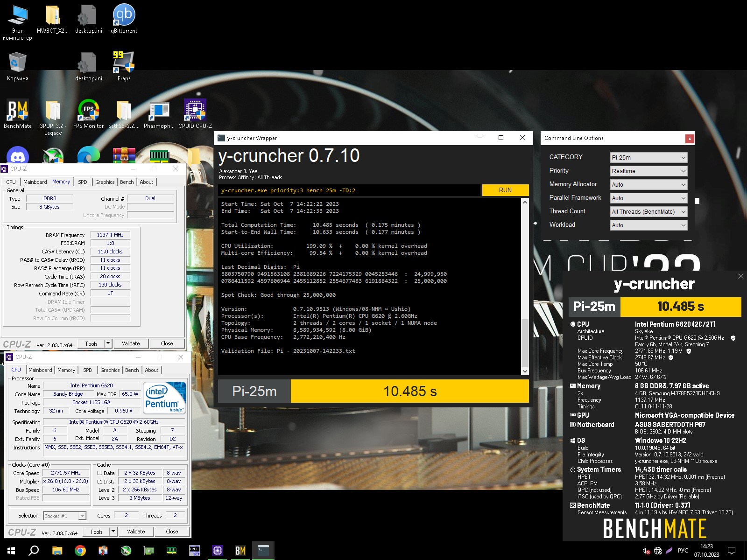Viewport: 747px width, 560px height.
Task: Open the Parallel Framework dropdown
Action: 648,198
